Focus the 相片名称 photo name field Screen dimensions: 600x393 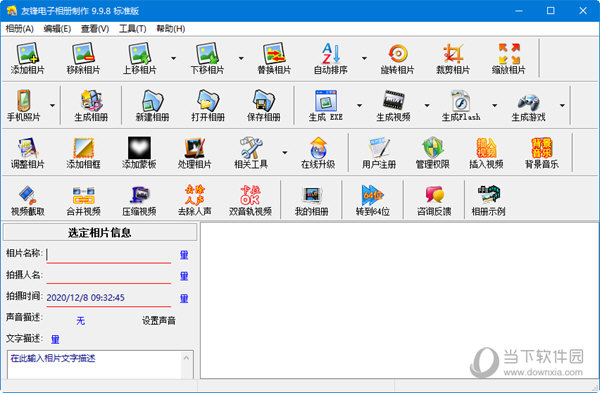coord(108,254)
